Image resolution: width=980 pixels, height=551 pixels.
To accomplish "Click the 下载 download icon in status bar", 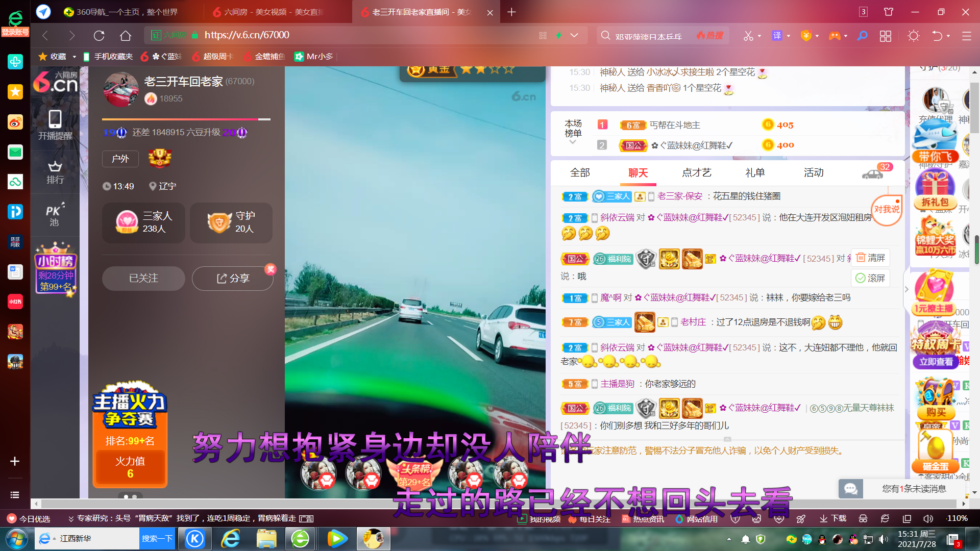I will coord(833,519).
